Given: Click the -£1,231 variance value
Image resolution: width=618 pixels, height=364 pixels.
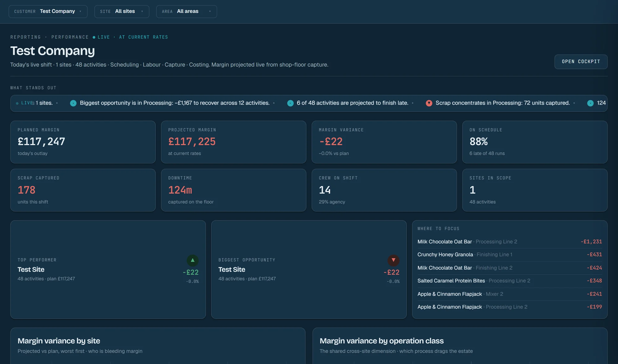Looking at the screenshot, I should click(591, 242).
